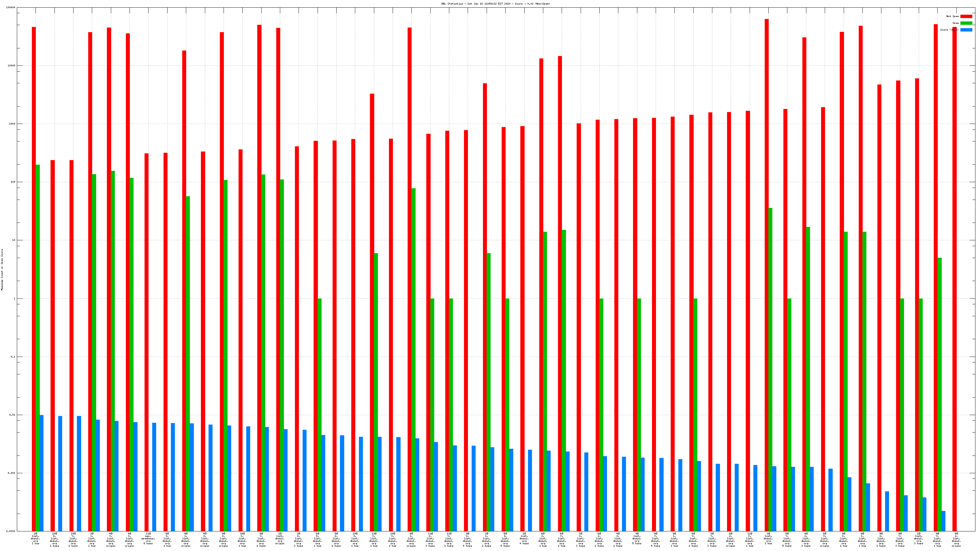Click the blue Score legend swatch

click(966, 30)
